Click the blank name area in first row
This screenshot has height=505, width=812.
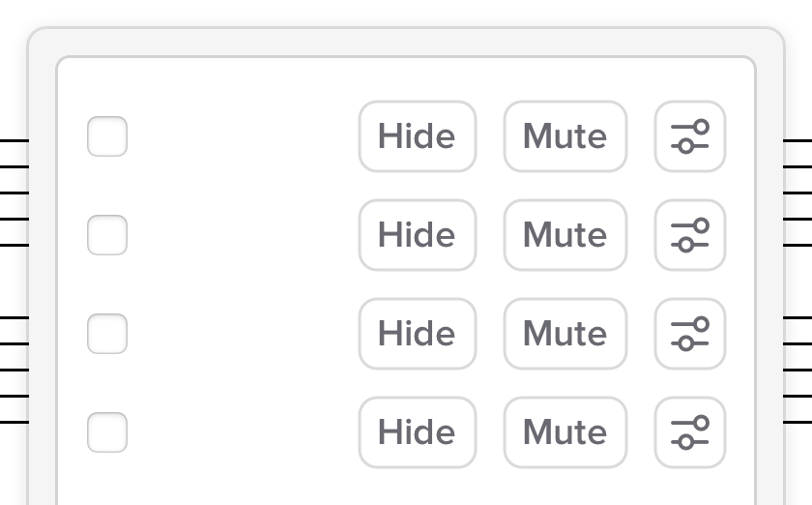[x=242, y=136]
